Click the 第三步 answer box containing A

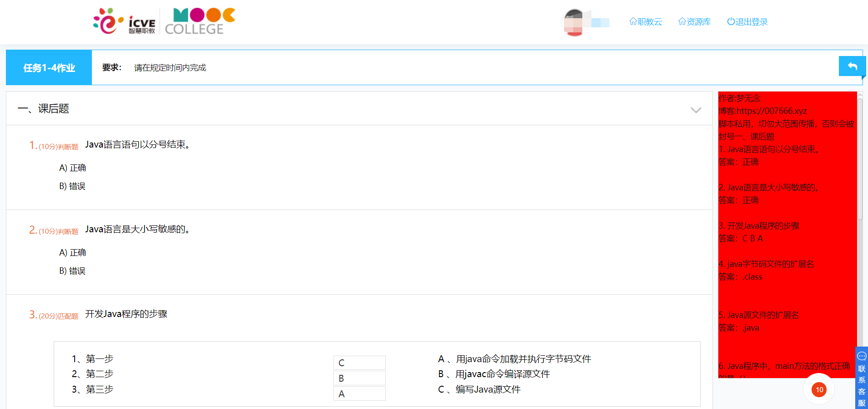tap(359, 394)
